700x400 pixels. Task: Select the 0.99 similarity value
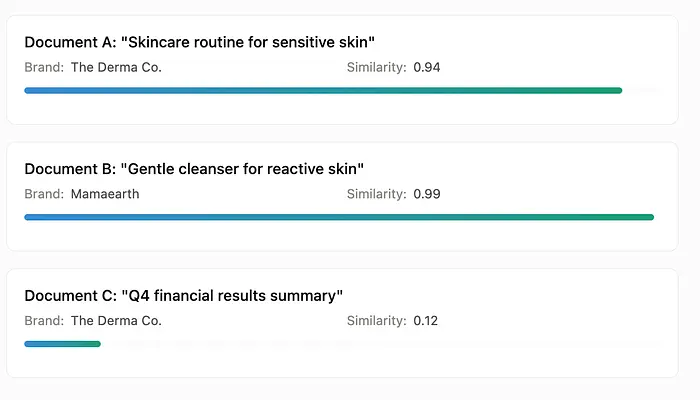click(427, 194)
